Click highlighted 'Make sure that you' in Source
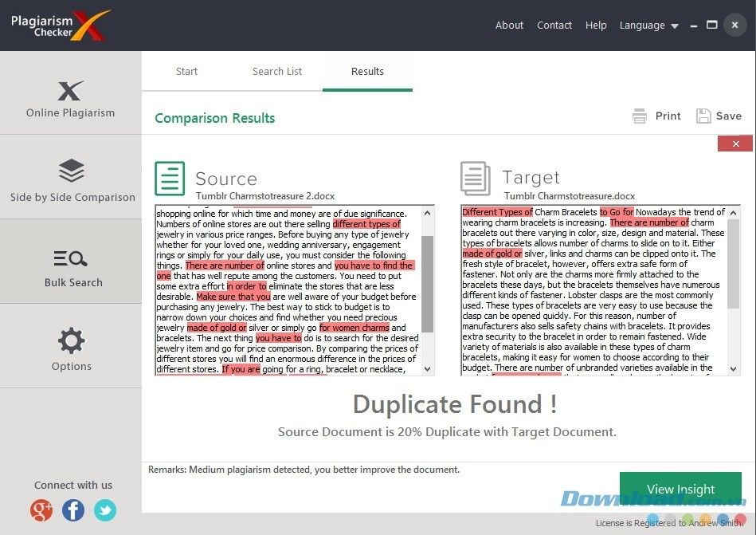The width and height of the screenshot is (756, 535). (233, 297)
